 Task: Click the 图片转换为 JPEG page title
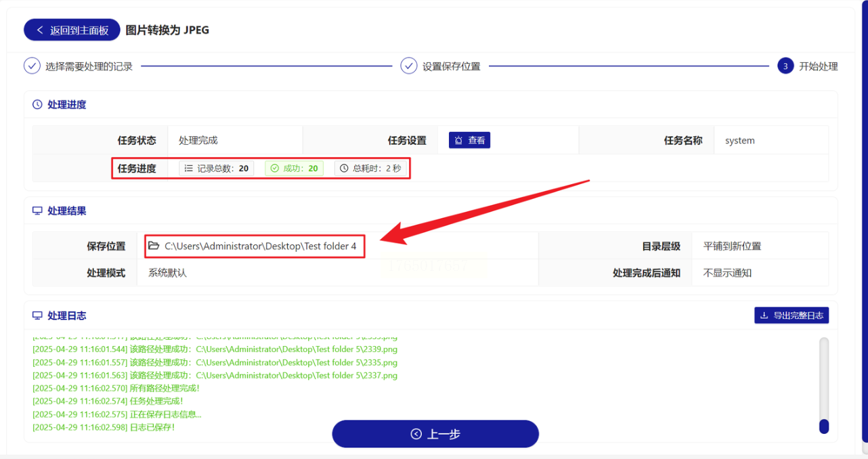[167, 30]
